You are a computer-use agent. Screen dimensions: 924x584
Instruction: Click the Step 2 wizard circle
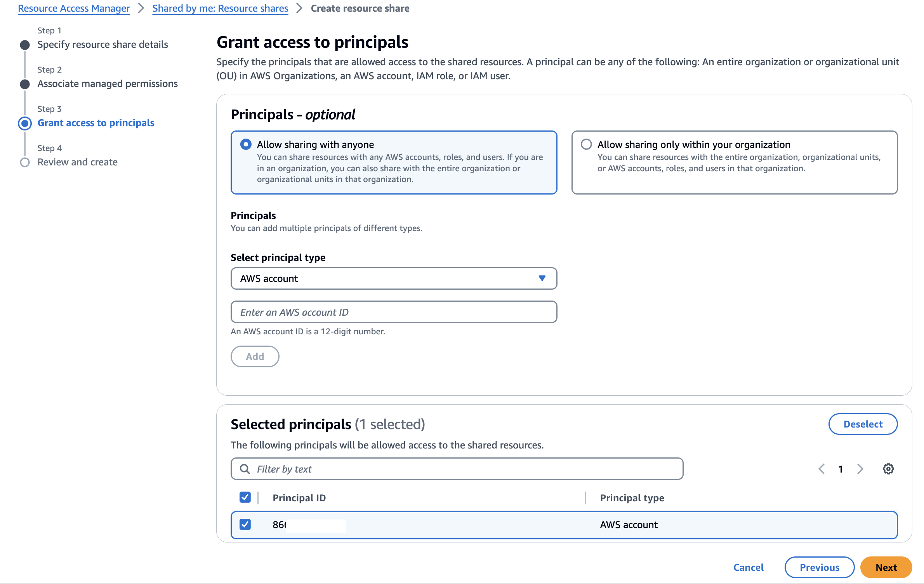coord(25,84)
